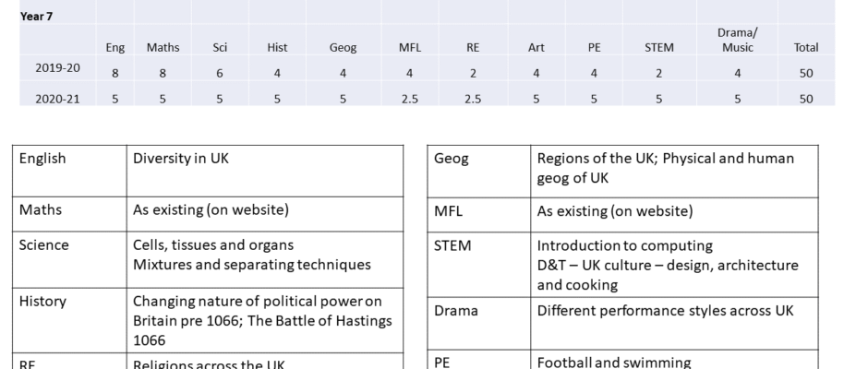The height and width of the screenshot is (369, 868).
Task: Select the 2019-20 row label
Action: [57, 68]
